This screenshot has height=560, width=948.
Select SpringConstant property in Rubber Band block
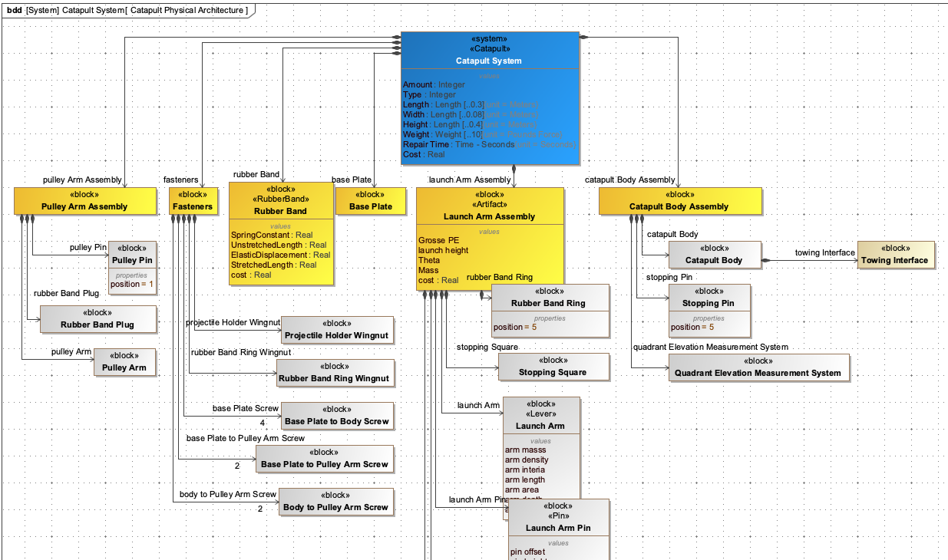pos(261,235)
